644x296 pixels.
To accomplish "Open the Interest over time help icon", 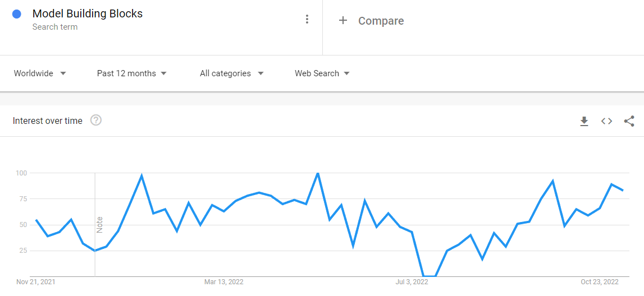I will pyautogui.click(x=96, y=120).
